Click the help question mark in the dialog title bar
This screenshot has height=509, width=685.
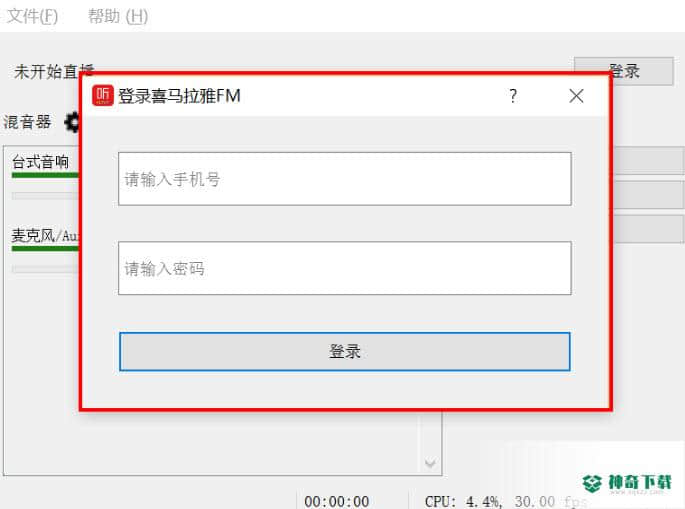coord(513,96)
